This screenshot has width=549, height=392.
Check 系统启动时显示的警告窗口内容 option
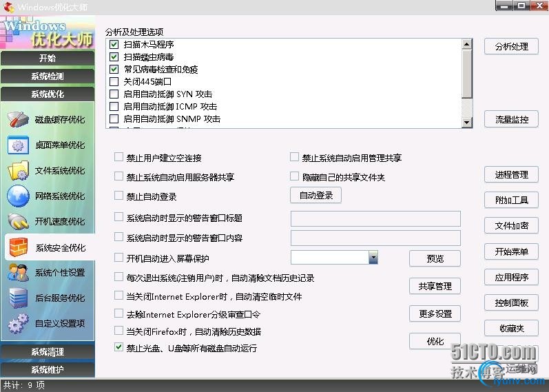[x=118, y=237]
